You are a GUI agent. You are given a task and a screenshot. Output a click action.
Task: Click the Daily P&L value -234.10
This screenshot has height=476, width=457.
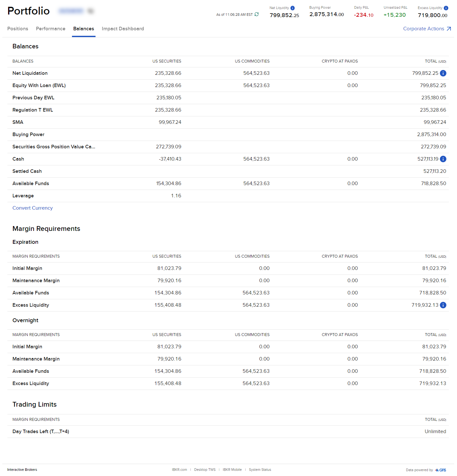pyautogui.click(x=364, y=15)
